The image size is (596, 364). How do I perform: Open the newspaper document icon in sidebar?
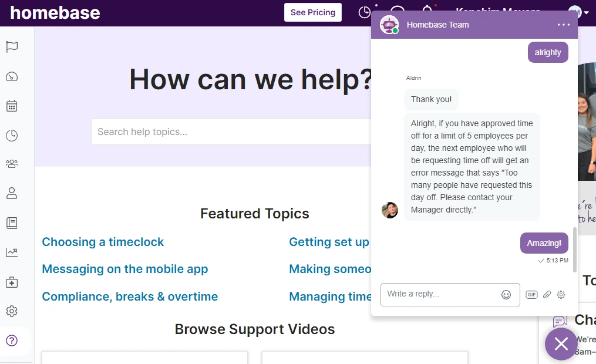coord(12,223)
